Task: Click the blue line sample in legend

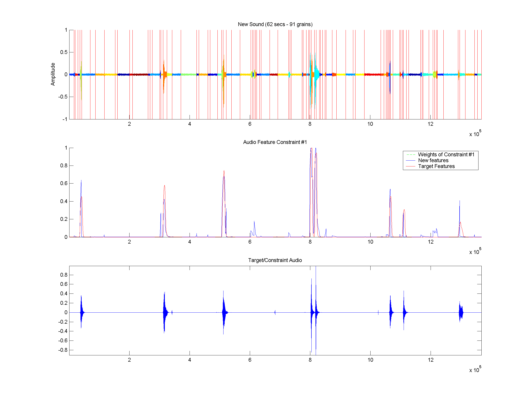Action: (x=411, y=160)
